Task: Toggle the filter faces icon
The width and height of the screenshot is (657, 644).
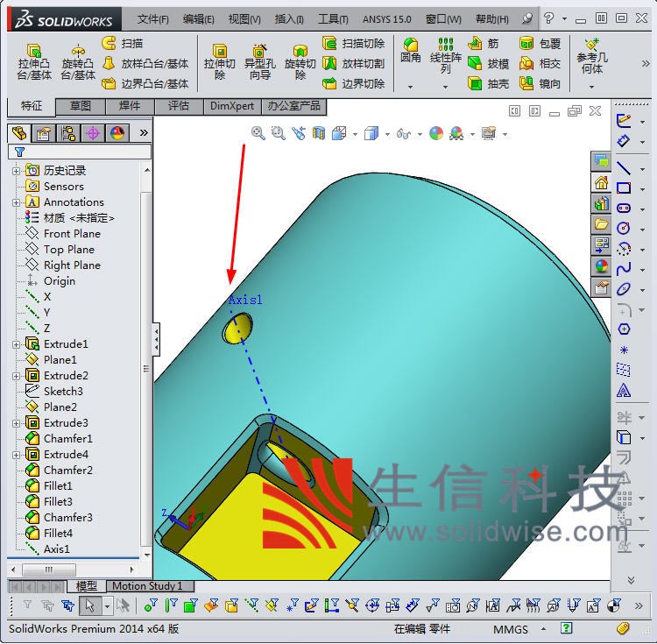Action: click(191, 605)
